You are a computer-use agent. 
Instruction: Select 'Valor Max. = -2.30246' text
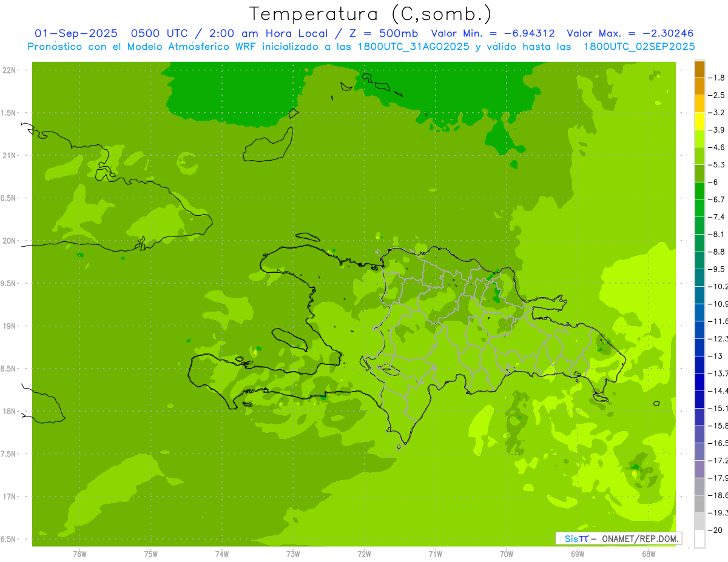point(630,33)
